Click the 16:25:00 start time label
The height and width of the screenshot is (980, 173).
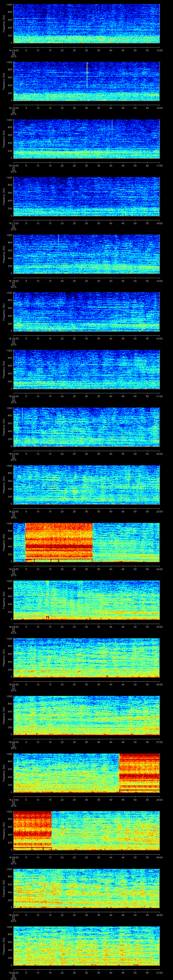[13, 684]
